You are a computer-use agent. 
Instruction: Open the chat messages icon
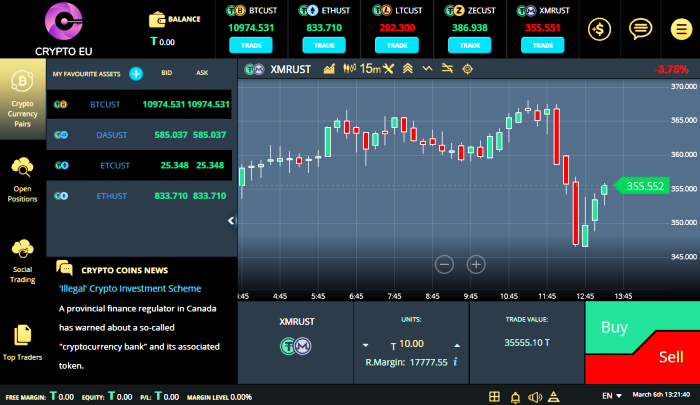(x=640, y=30)
